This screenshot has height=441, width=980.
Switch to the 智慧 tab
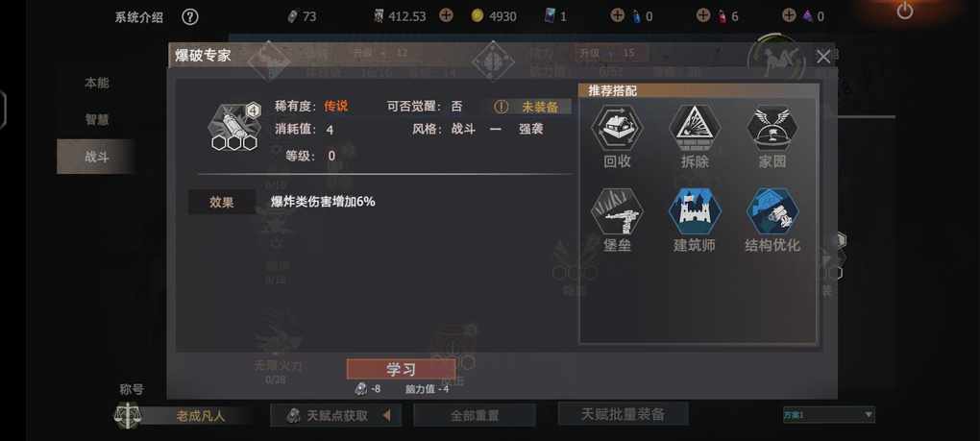coord(97,119)
